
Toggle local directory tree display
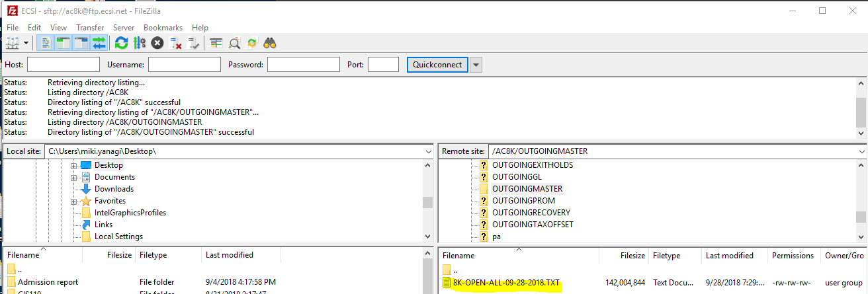64,43
